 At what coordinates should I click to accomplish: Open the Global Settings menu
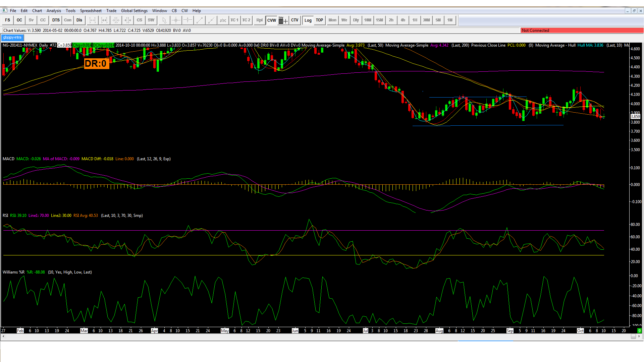tap(134, 11)
